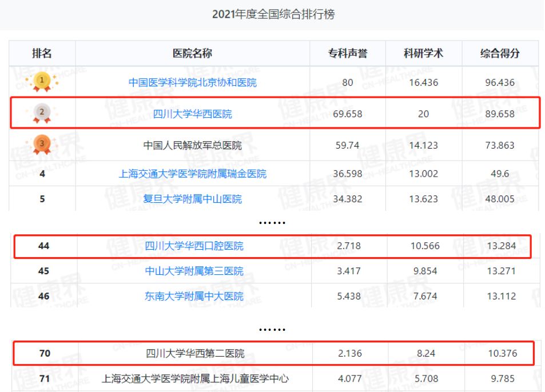Sort by 综合得分 column header
Viewport: 545px width, 392px height.
point(500,54)
